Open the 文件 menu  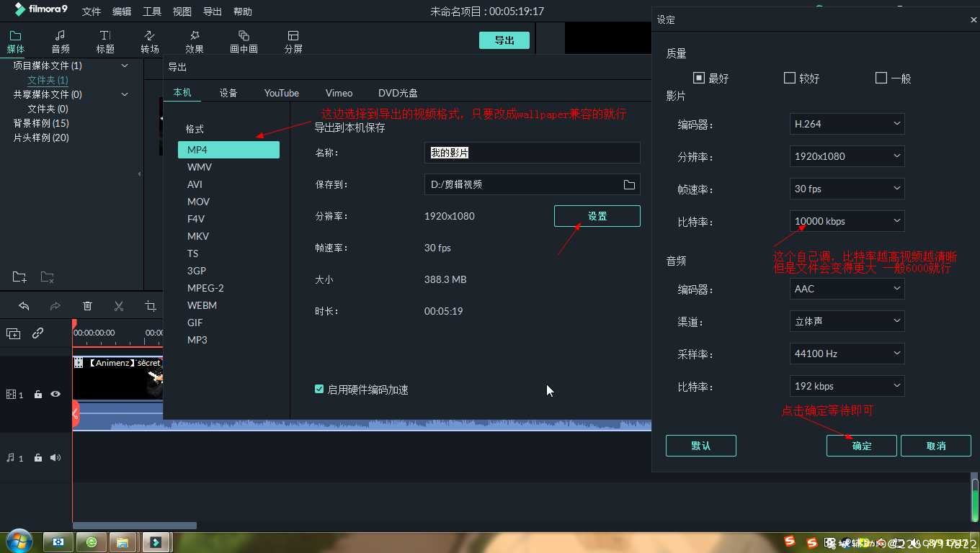pyautogui.click(x=92, y=12)
